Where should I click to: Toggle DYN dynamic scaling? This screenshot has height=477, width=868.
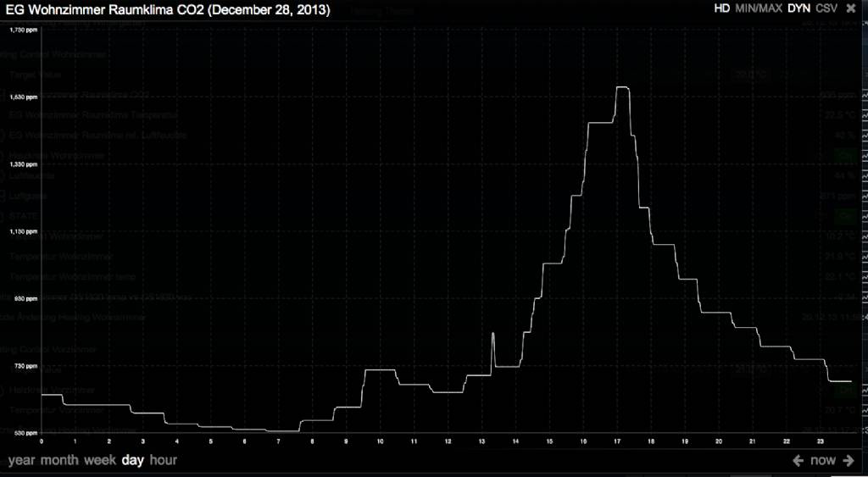coord(798,8)
